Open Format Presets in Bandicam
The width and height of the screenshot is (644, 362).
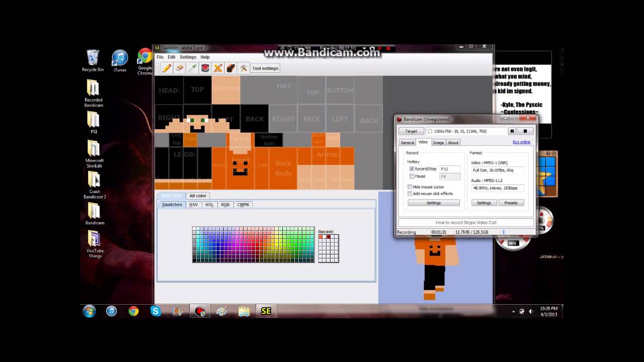tap(511, 203)
